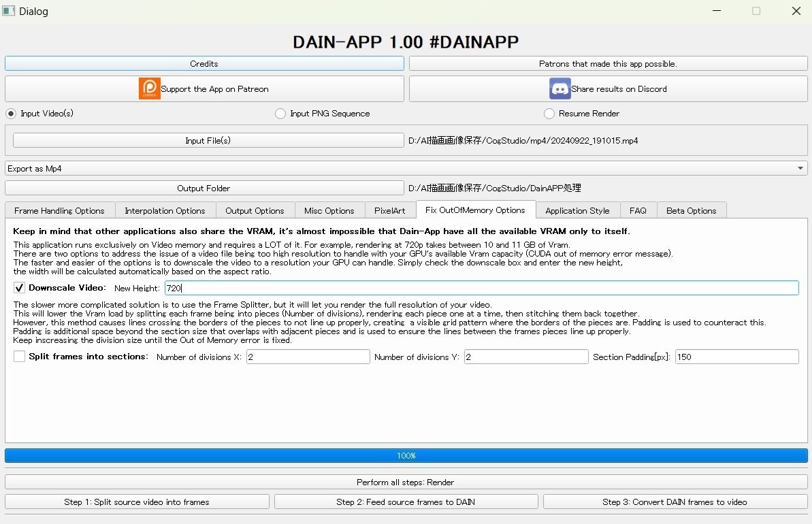Open the Export as Mp4 dropdown
Viewport: 812px width, 524px height.
(x=406, y=168)
